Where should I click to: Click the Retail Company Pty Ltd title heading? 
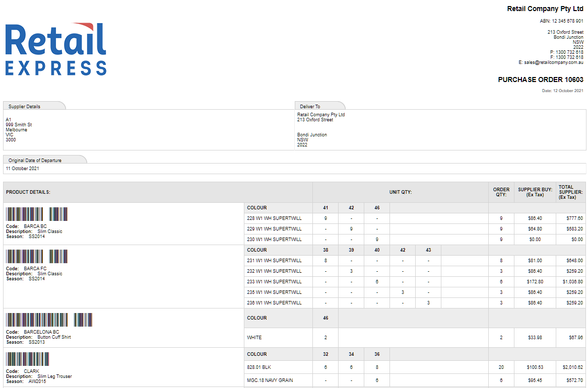[x=545, y=9]
